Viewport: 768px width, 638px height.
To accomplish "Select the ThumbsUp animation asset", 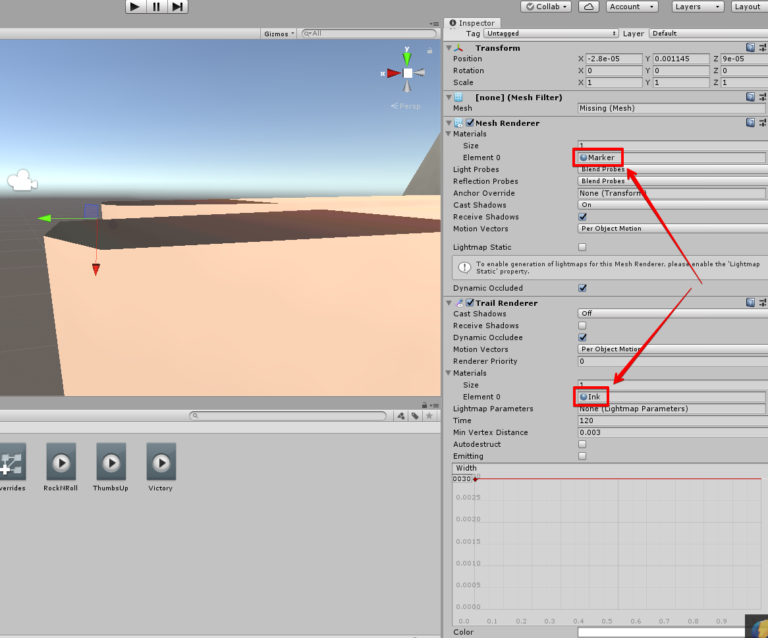I will pos(111,461).
